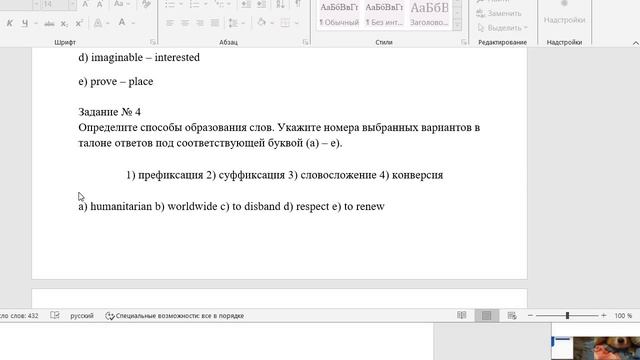
Task: Apply the Обычный style
Action: [339, 14]
